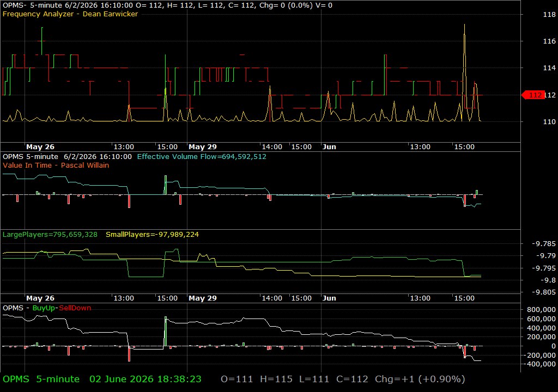Click the 400,000 volume axis value

[541, 328]
